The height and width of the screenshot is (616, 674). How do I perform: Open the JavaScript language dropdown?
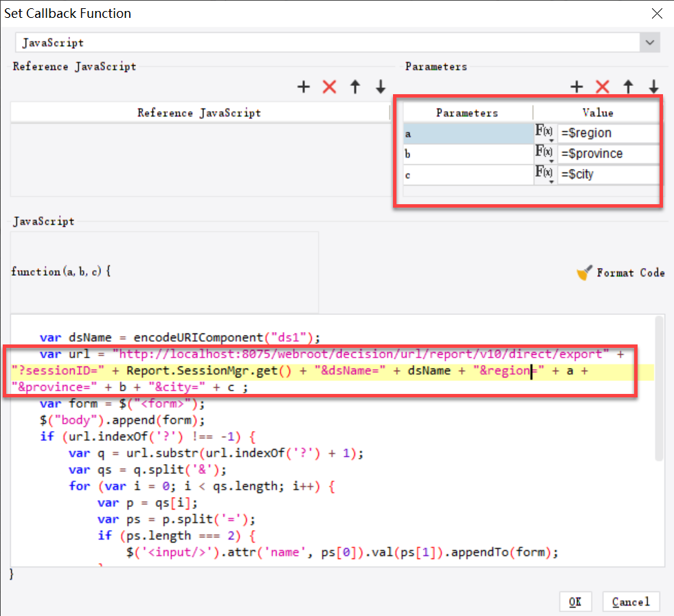click(x=649, y=42)
